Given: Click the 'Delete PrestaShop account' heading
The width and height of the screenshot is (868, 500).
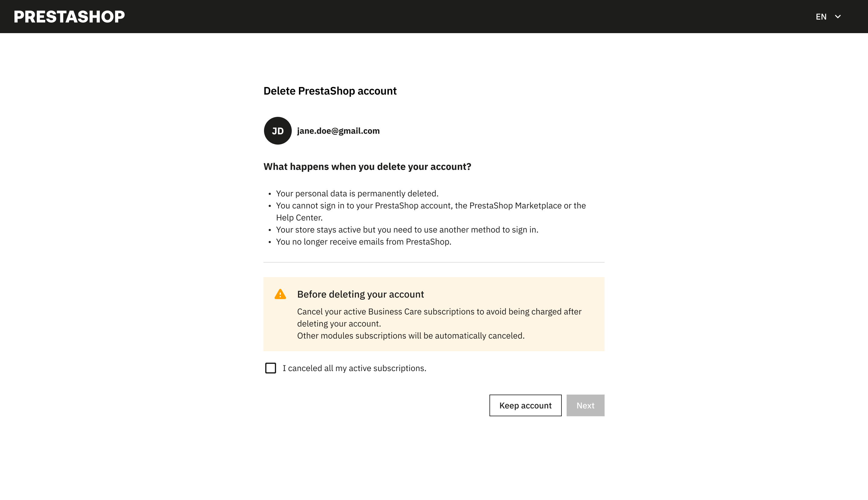Looking at the screenshot, I should [330, 91].
